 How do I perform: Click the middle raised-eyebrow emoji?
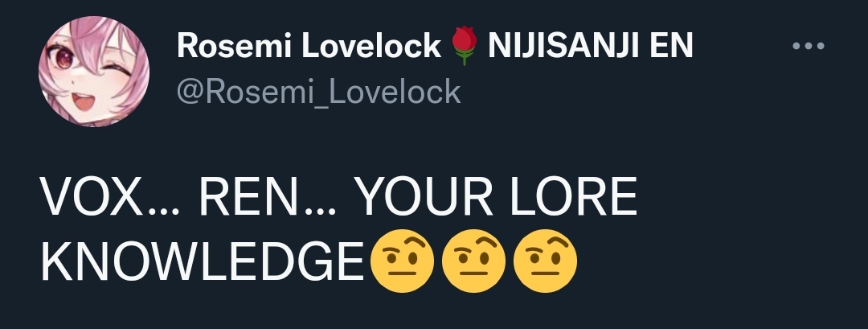pos(473,261)
